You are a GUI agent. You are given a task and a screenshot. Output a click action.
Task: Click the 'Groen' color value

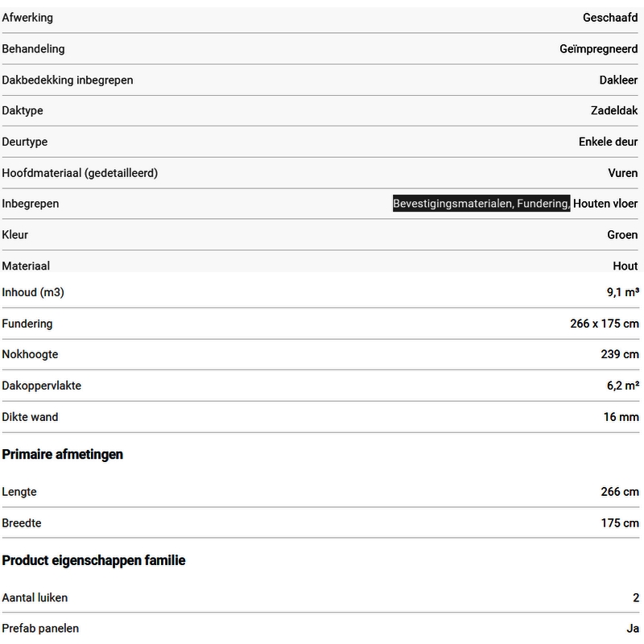pos(622,235)
